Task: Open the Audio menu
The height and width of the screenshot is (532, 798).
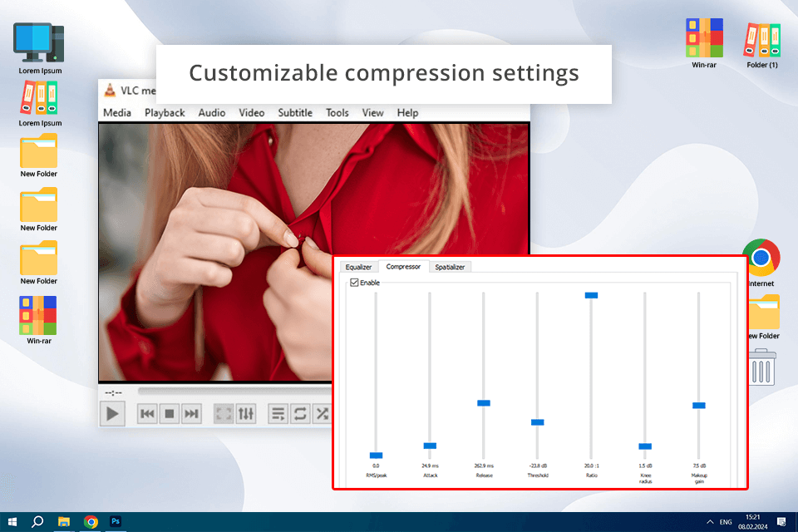Action: point(212,113)
